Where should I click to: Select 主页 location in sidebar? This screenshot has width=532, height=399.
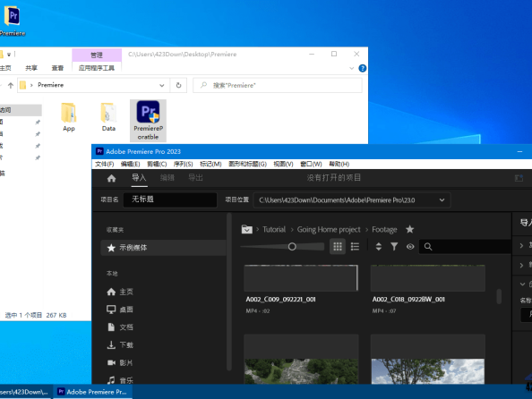(120, 292)
